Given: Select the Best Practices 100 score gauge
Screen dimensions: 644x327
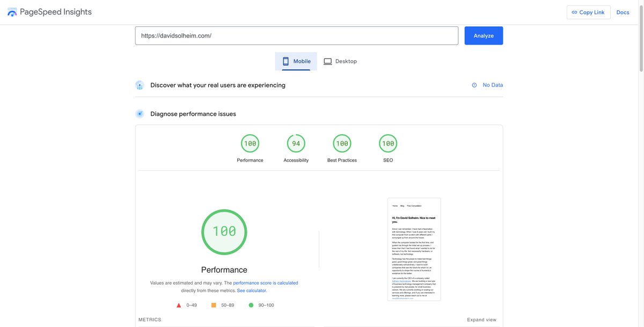Looking at the screenshot, I should pyautogui.click(x=342, y=143).
